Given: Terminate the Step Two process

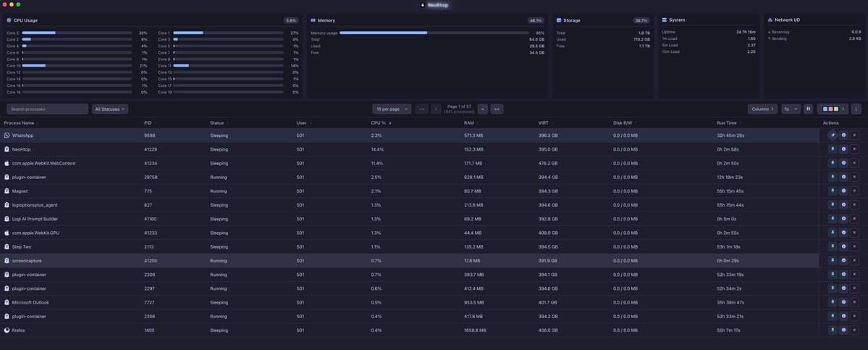Looking at the screenshot, I should coord(854,247).
